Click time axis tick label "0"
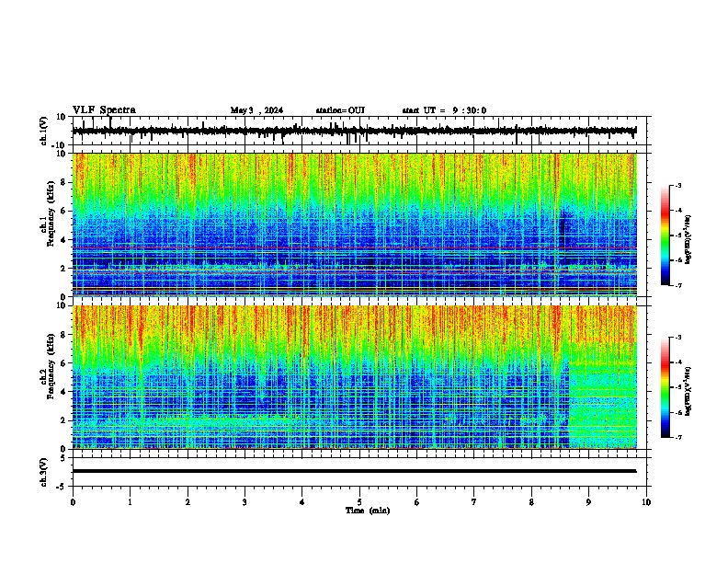The width and height of the screenshot is (728, 563). [73, 502]
